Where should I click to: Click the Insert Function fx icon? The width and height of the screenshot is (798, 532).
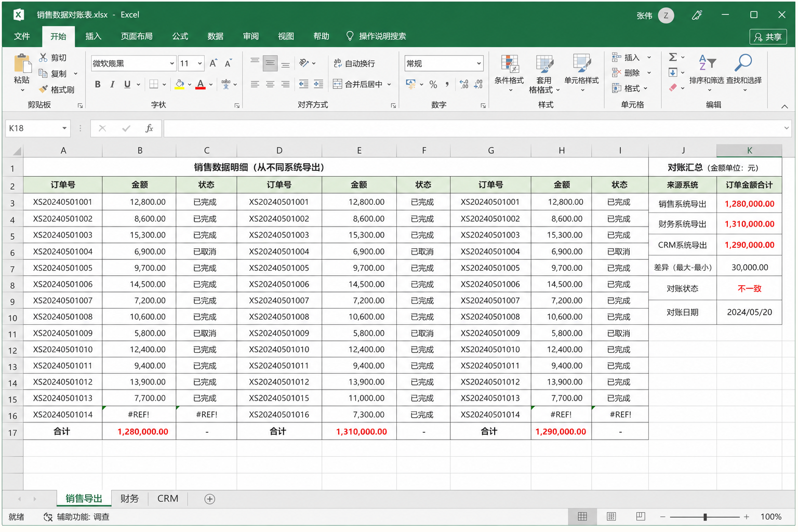point(149,128)
